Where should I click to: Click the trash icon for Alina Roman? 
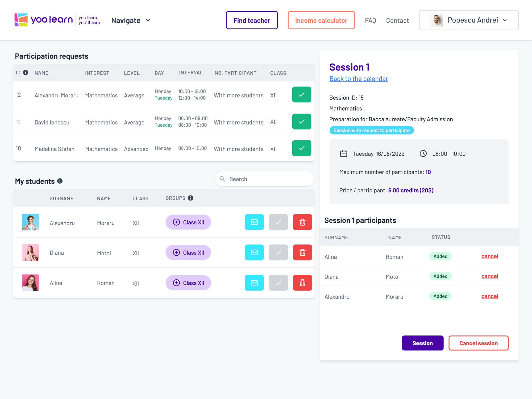pyautogui.click(x=302, y=283)
